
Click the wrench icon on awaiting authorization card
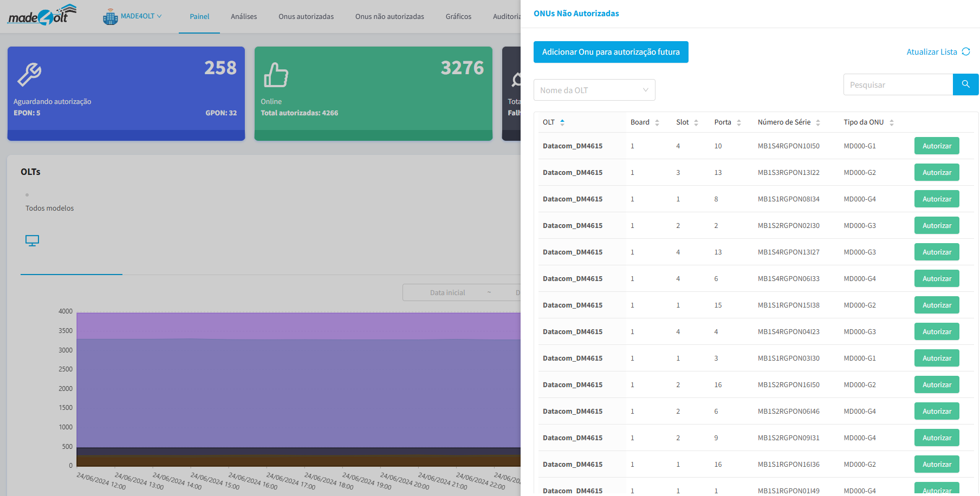pos(29,74)
